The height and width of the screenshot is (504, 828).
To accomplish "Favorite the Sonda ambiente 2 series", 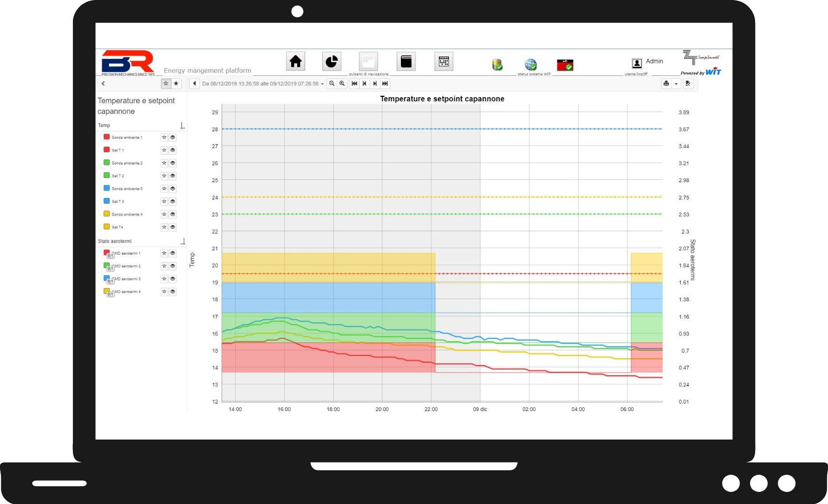I will tap(164, 163).
